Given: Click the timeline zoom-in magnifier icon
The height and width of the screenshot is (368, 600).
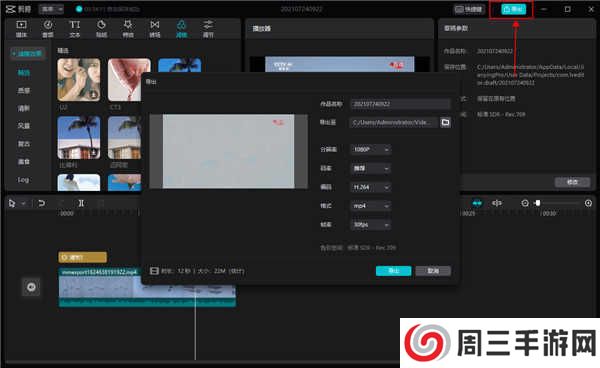Looking at the screenshot, I should (x=589, y=203).
